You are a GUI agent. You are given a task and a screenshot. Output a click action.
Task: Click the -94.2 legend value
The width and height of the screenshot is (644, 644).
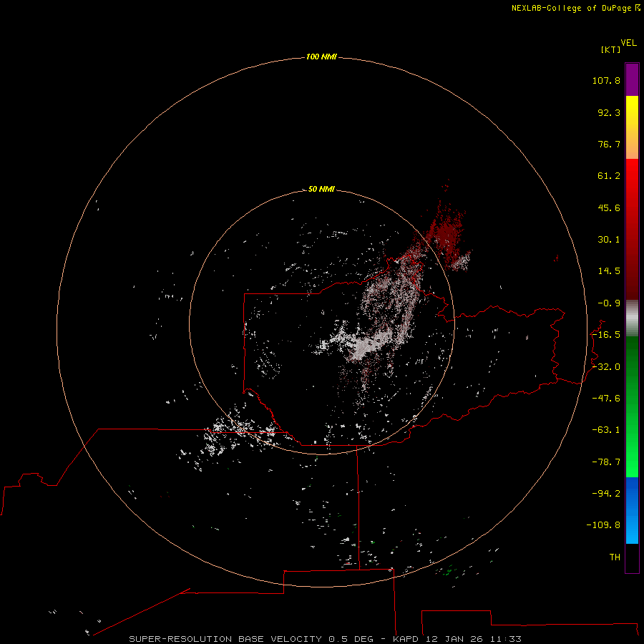pos(606,494)
